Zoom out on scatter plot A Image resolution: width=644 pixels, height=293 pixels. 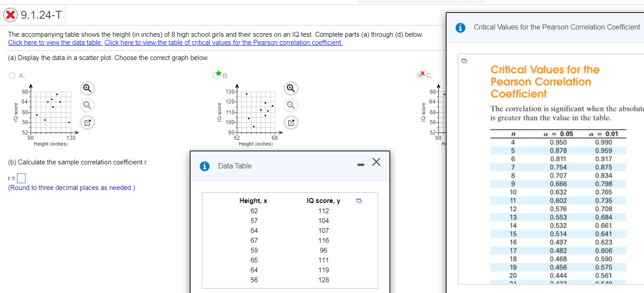click(x=87, y=105)
